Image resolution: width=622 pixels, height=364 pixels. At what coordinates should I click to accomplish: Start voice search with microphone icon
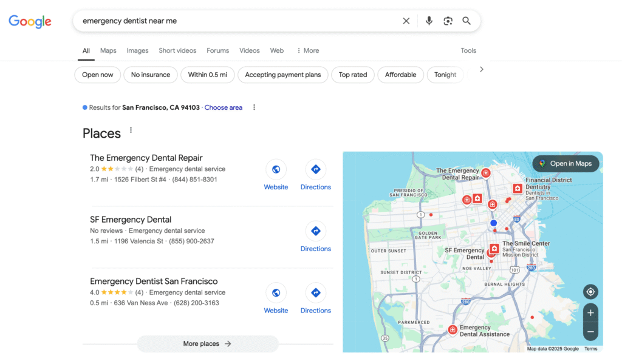[429, 21]
